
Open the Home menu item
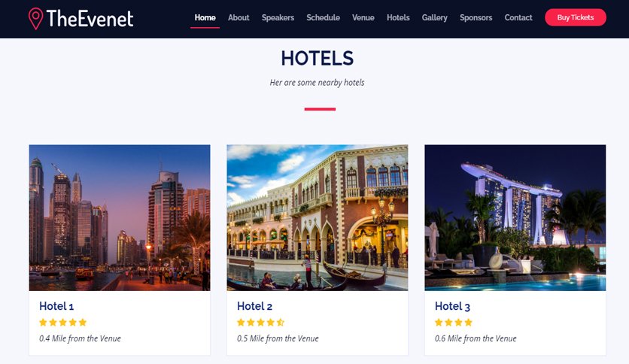pos(205,17)
